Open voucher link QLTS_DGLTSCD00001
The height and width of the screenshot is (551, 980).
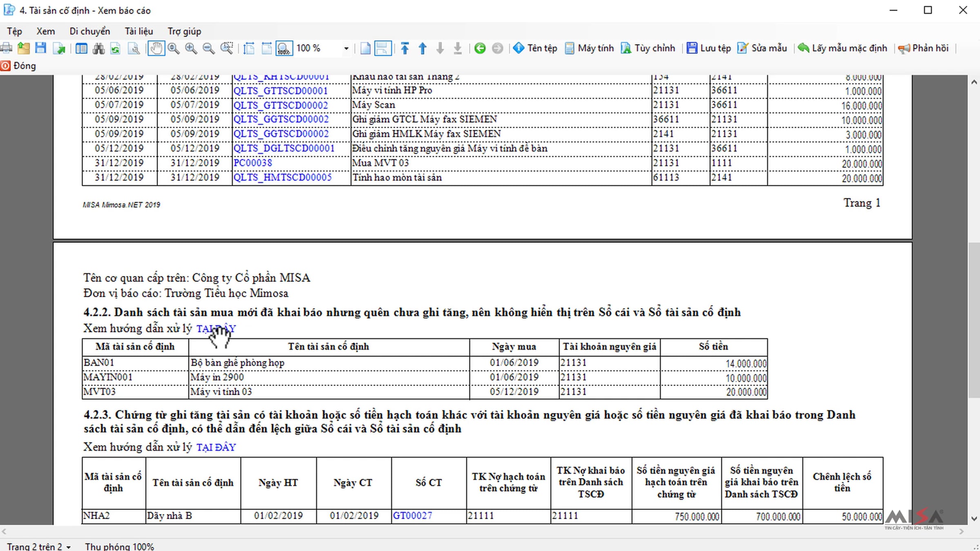click(x=284, y=149)
